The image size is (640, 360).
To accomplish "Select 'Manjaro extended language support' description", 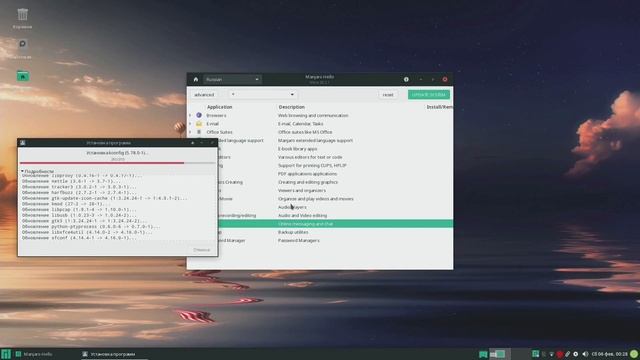I will [315, 140].
